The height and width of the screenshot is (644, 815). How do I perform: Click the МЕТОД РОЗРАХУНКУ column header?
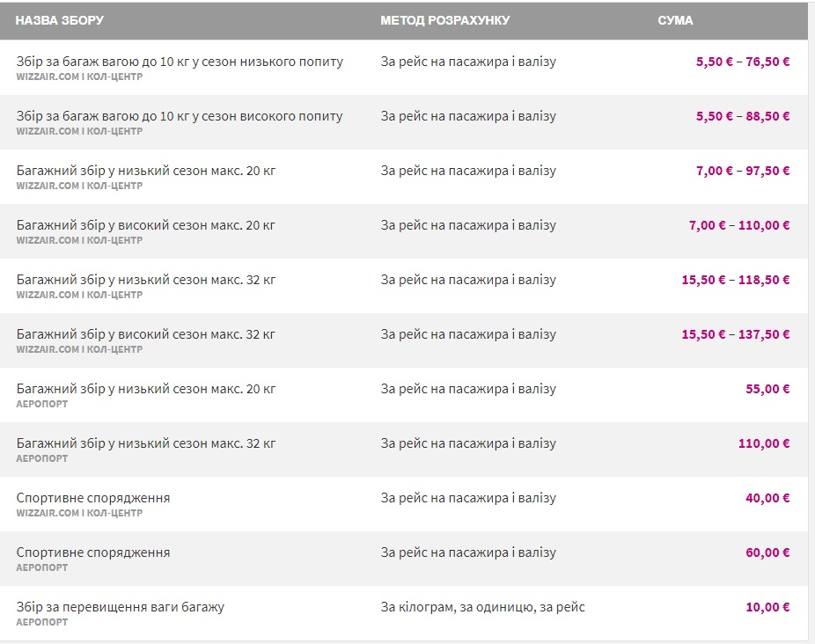tap(444, 20)
